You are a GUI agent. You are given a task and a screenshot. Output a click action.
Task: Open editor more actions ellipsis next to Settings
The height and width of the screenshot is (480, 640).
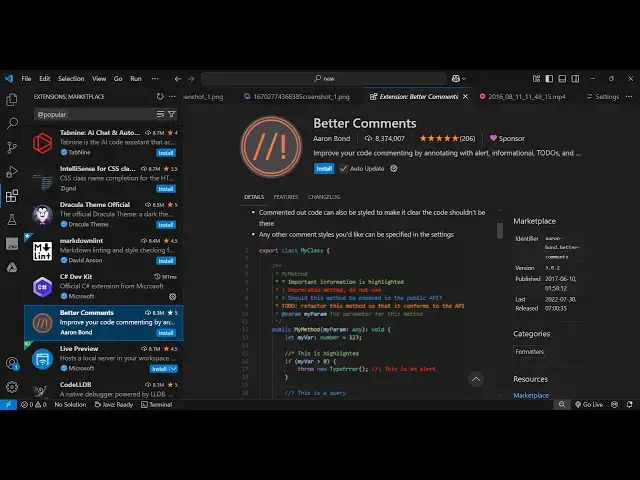pos(629,96)
